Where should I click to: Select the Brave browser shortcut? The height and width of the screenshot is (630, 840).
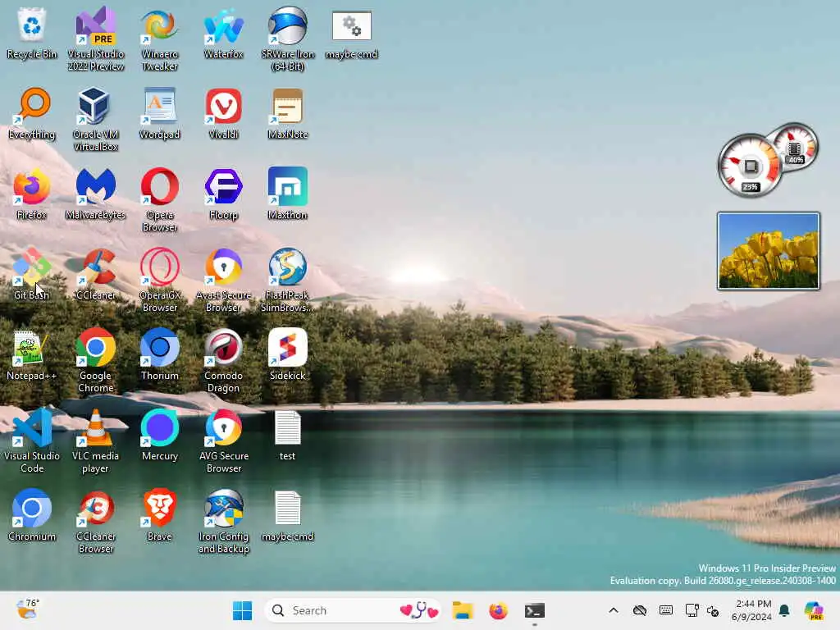[x=159, y=515]
